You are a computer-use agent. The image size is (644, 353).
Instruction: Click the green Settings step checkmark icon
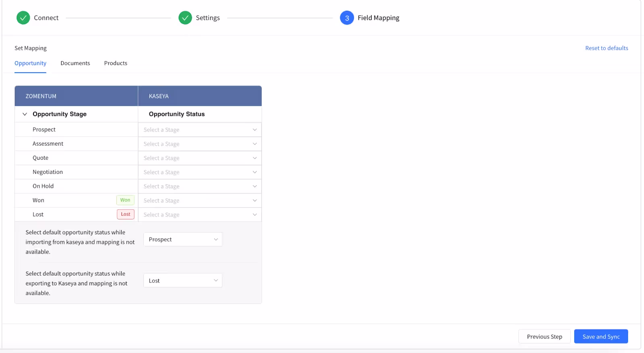pyautogui.click(x=185, y=18)
